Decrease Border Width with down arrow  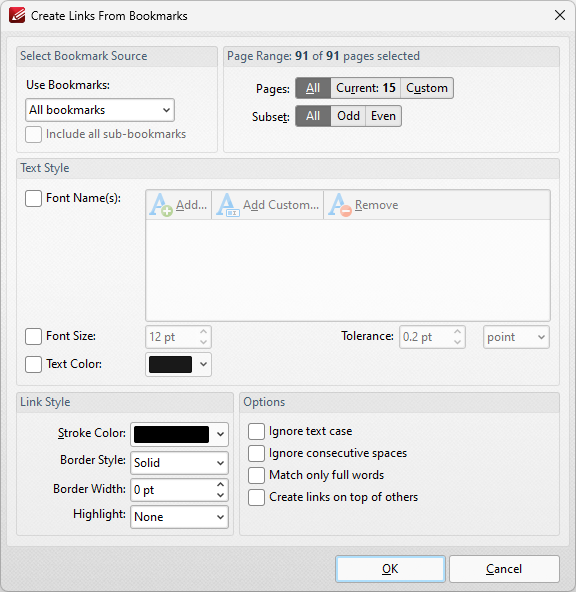[221, 495]
